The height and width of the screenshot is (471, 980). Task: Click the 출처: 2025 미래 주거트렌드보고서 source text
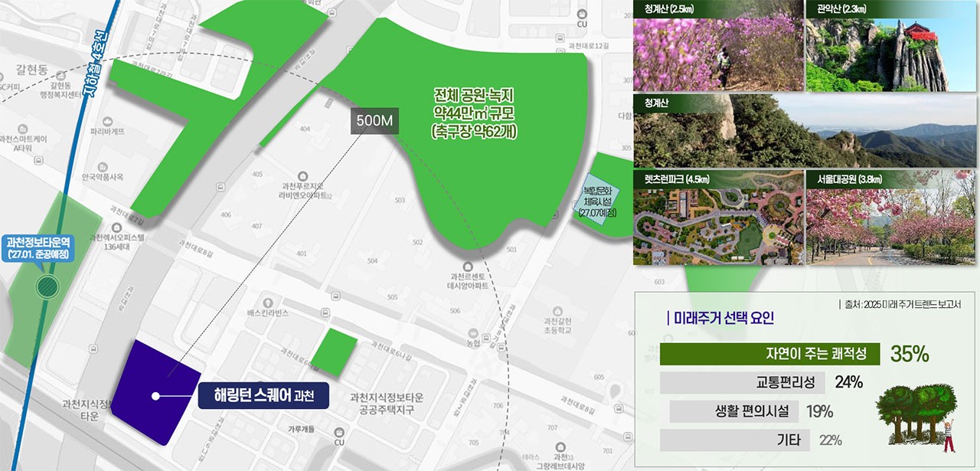pyautogui.click(x=904, y=304)
